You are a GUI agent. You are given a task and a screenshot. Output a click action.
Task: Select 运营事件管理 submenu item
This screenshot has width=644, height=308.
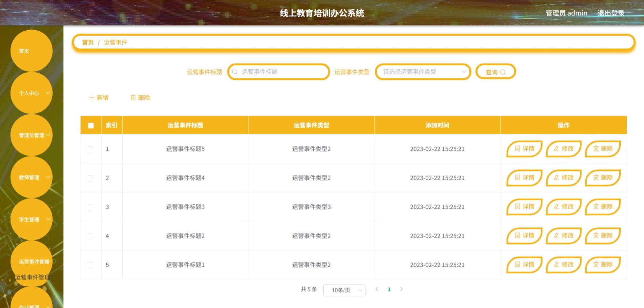32,277
